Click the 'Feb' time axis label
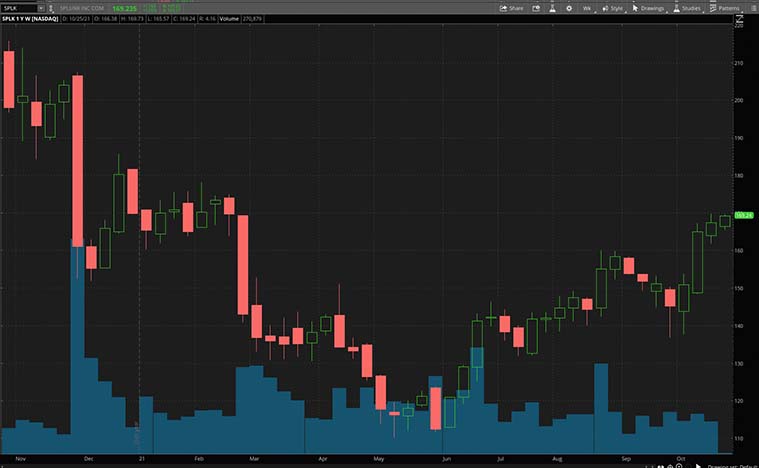This screenshot has height=468, width=759. click(x=199, y=458)
